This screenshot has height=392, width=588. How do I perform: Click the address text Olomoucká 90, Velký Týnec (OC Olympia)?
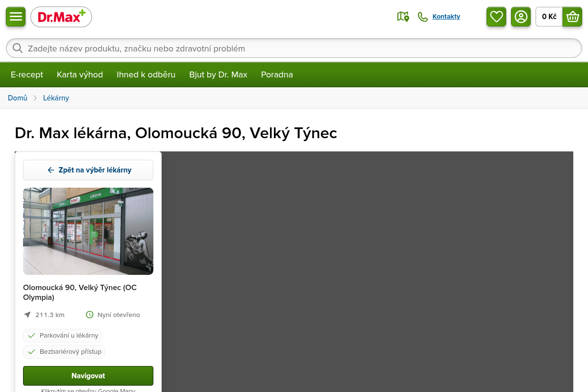click(80, 292)
